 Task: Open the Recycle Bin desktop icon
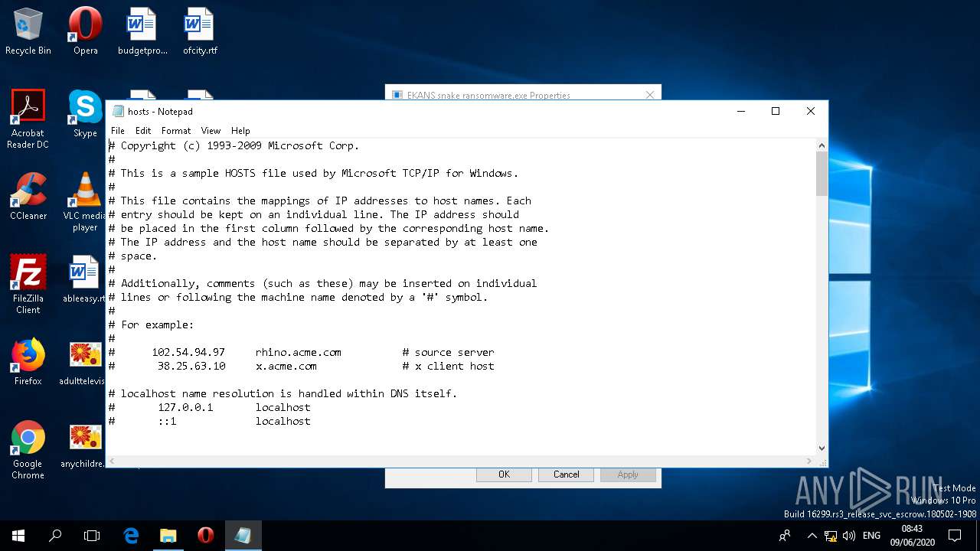[x=28, y=32]
